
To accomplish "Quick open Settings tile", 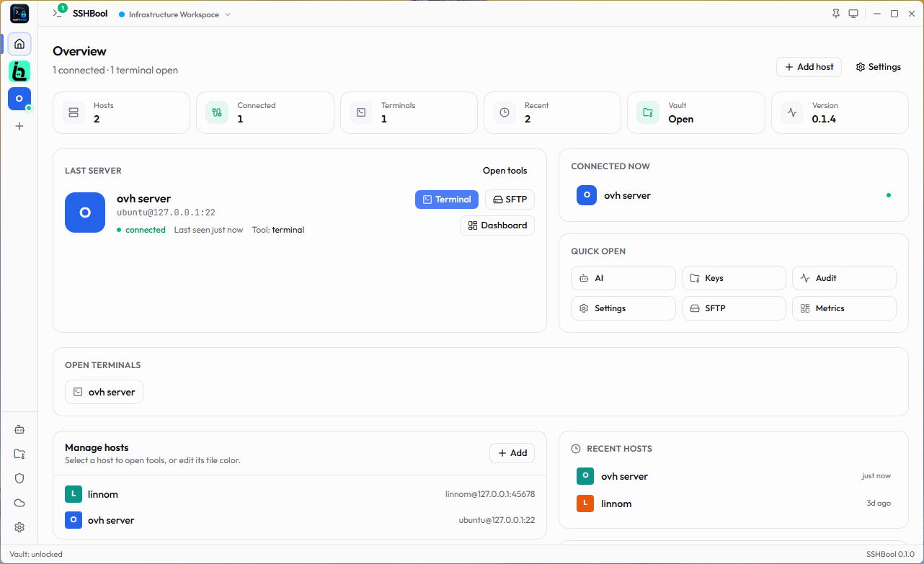I will point(623,308).
